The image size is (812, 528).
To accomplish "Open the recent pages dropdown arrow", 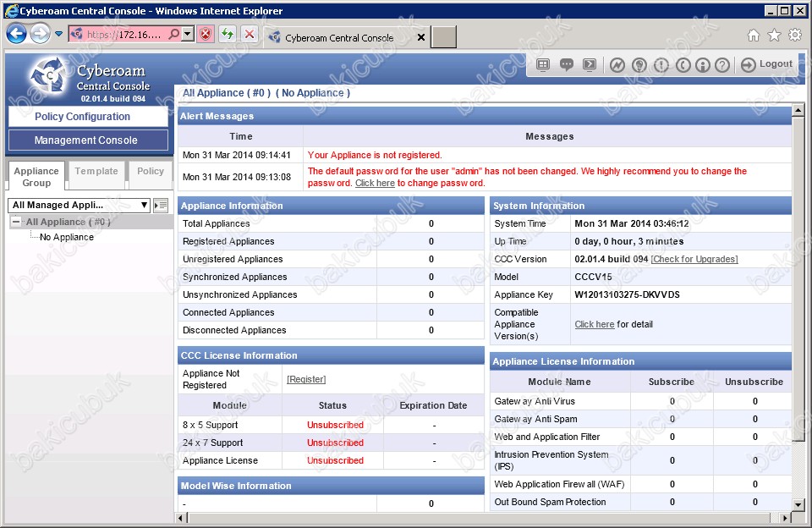I will tap(58, 34).
